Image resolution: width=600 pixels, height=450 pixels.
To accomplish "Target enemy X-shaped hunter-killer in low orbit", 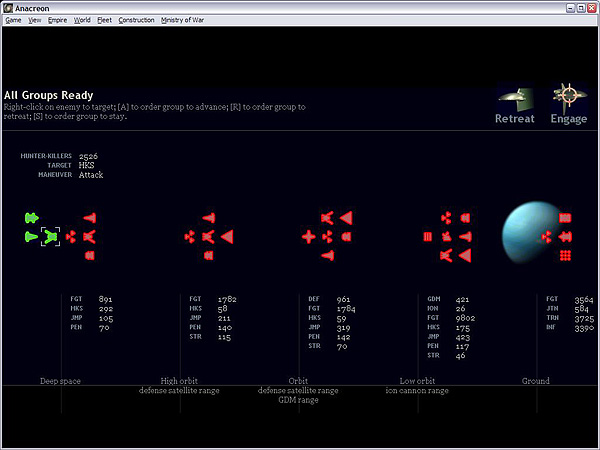I will click(x=446, y=255).
